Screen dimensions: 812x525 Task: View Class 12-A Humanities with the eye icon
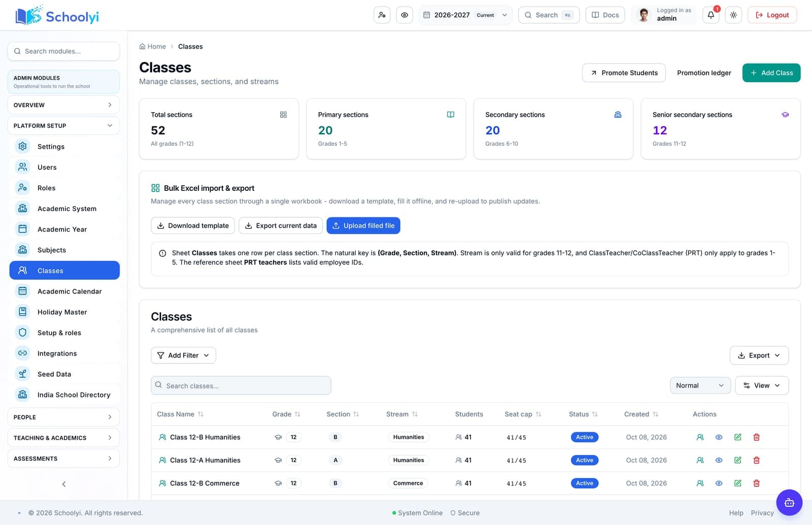pyautogui.click(x=719, y=460)
